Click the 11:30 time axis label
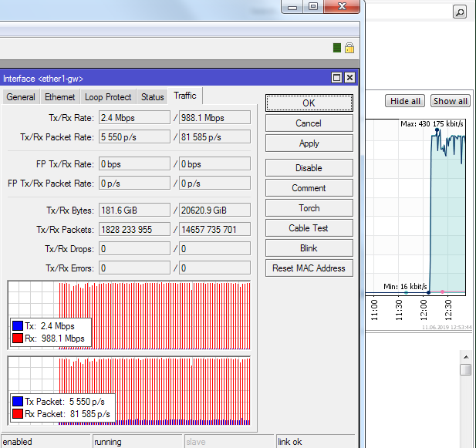The image size is (476, 448). click(399, 310)
